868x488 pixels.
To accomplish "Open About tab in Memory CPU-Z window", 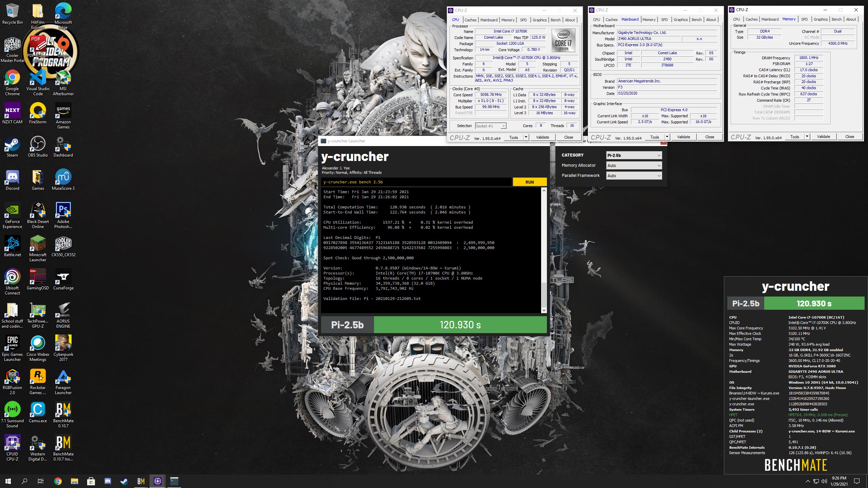I will coord(851,19).
